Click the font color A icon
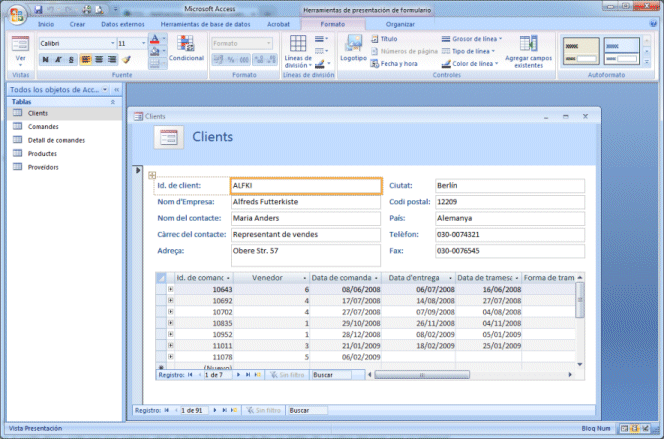664x439 pixels. [x=155, y=39]
